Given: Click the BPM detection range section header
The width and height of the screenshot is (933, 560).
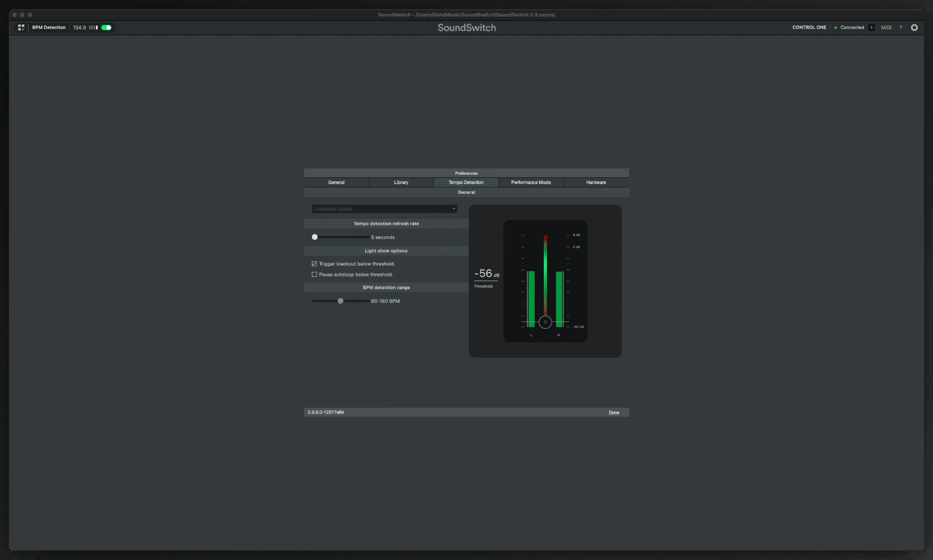Looking at the screenshot, I should (386, 288).
